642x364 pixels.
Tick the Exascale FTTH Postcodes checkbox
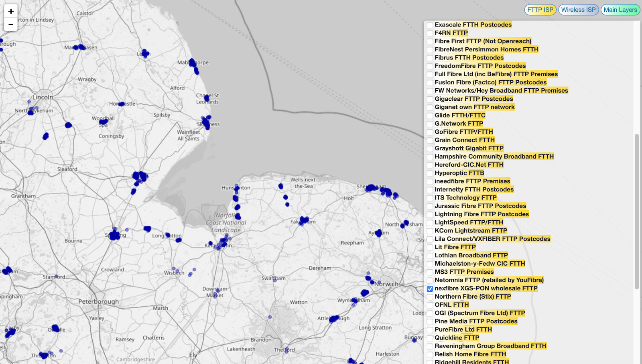point(430,25)
